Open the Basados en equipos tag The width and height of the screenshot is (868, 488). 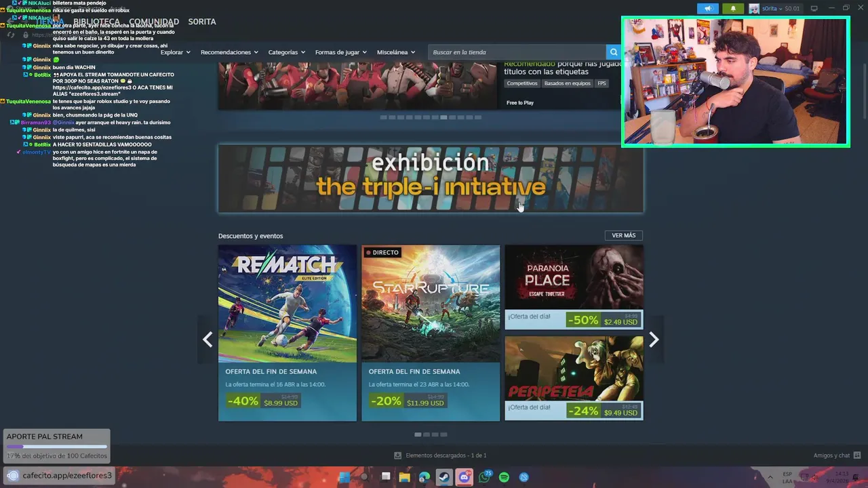(x=567, y=83)
